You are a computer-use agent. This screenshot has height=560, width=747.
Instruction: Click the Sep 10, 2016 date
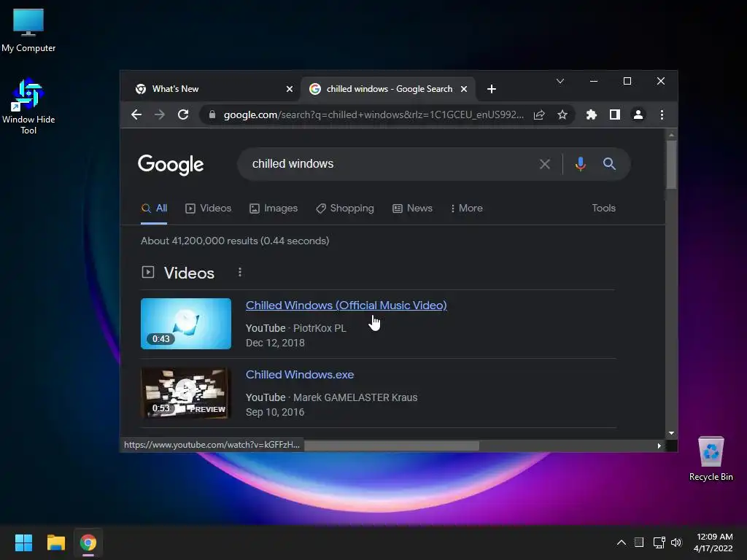[275, 413]
